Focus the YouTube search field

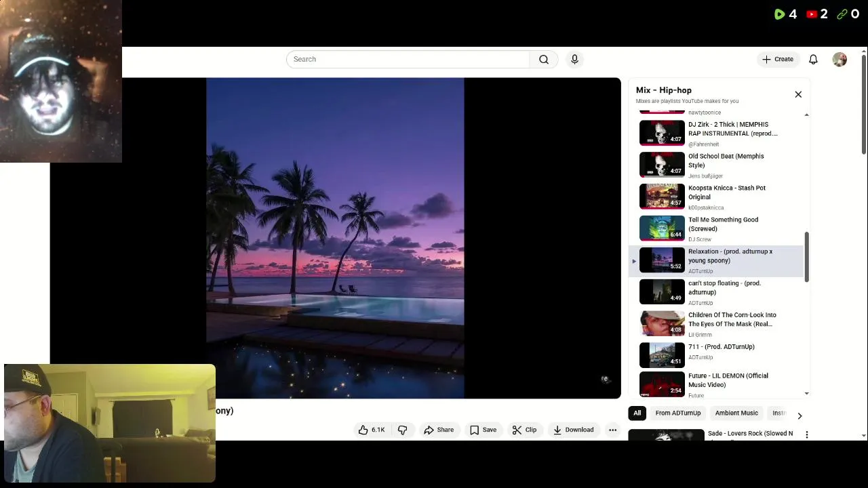coord(408,60)
